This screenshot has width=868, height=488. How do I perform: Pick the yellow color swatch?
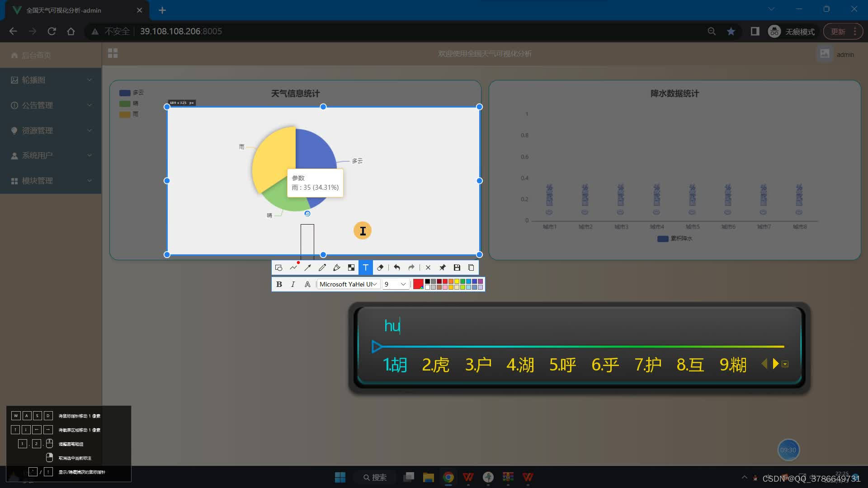tap(457, 282)
